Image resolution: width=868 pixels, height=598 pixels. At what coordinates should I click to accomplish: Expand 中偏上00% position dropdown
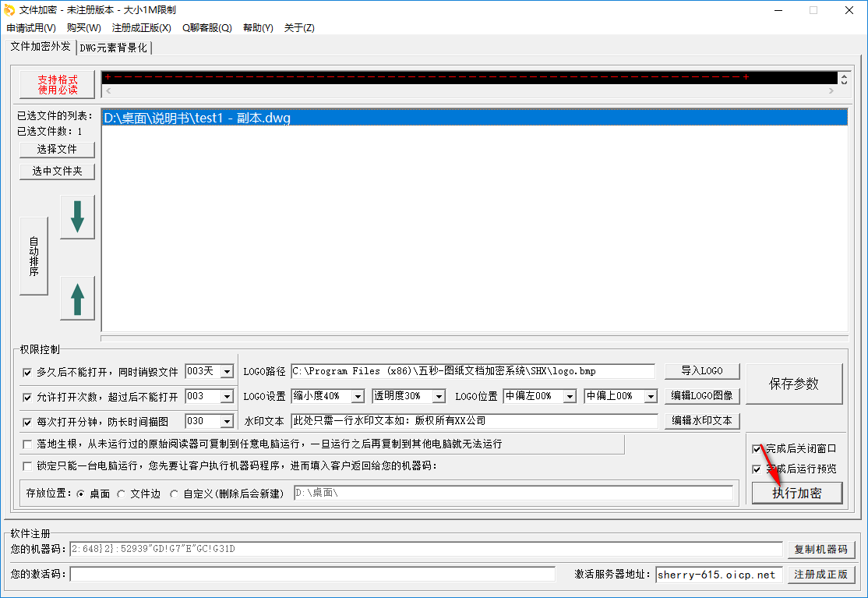point(651,396)
